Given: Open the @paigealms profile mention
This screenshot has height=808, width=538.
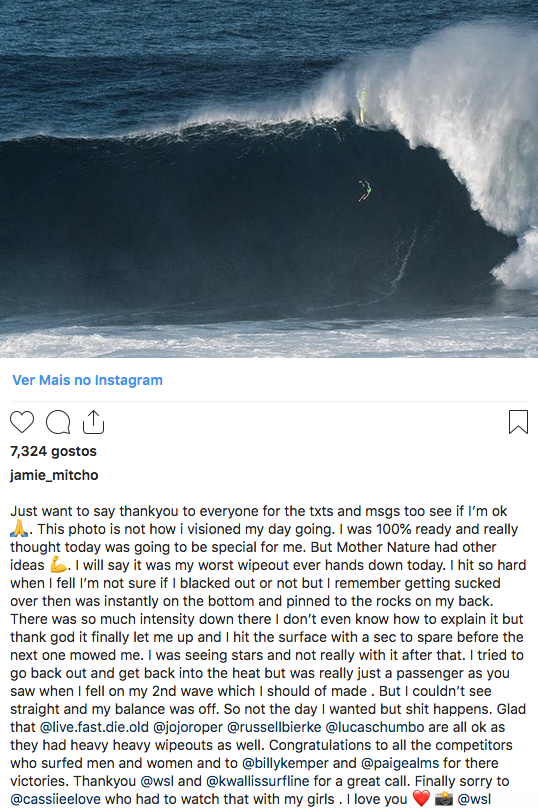Looking at the screenshot, I should pyautogui.click(x=400, y=763).
